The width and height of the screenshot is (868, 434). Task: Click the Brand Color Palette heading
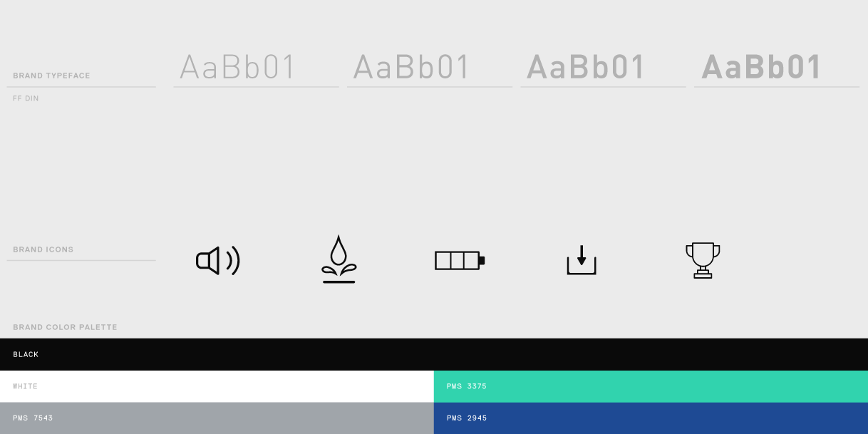(65, 327)
